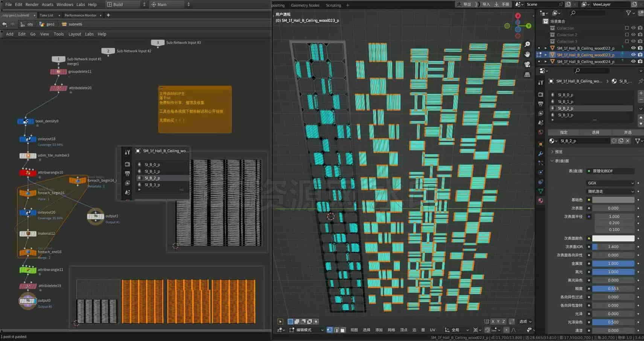Open the 编辑模式 mode dropdown
This screenshot has width=644, height=341.
point(306,330)
